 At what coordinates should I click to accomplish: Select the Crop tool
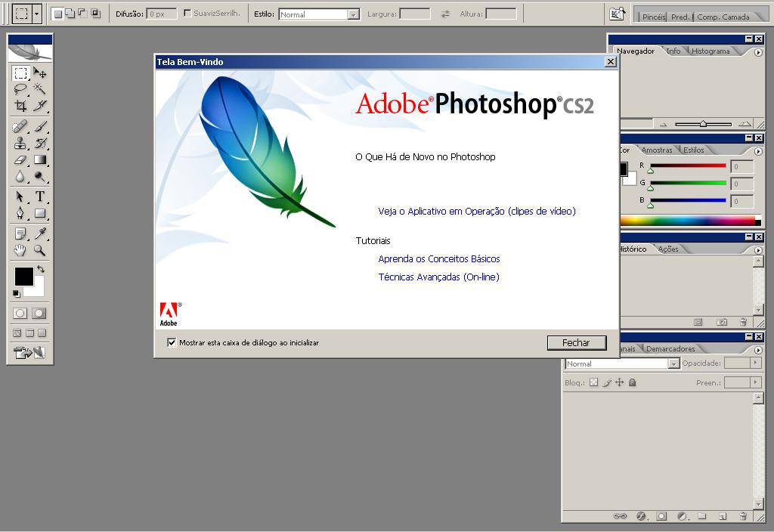coord(20,106)
